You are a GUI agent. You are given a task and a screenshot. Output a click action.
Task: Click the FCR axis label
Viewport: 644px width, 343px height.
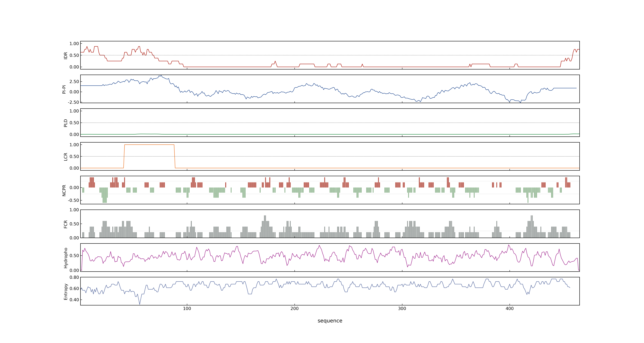tap(66, 224)
